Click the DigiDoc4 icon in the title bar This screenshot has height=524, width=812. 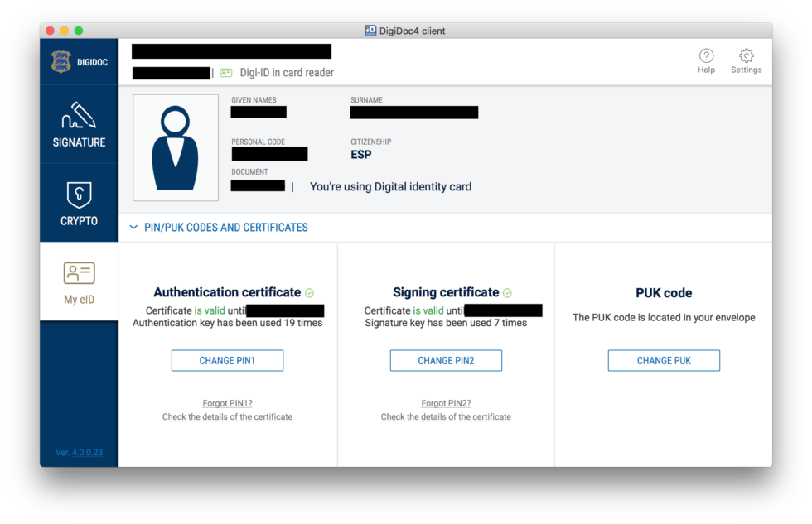370,31
